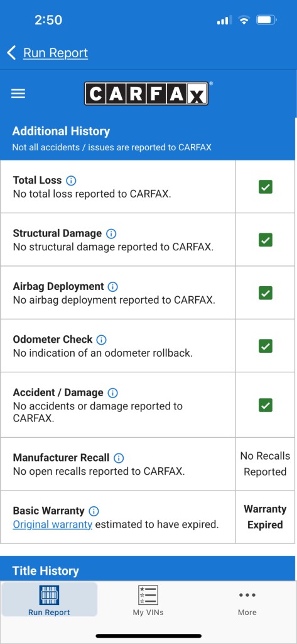Tap the Odometer Check info icon
This screenshot has width=297, height=644.
(101, 340)
